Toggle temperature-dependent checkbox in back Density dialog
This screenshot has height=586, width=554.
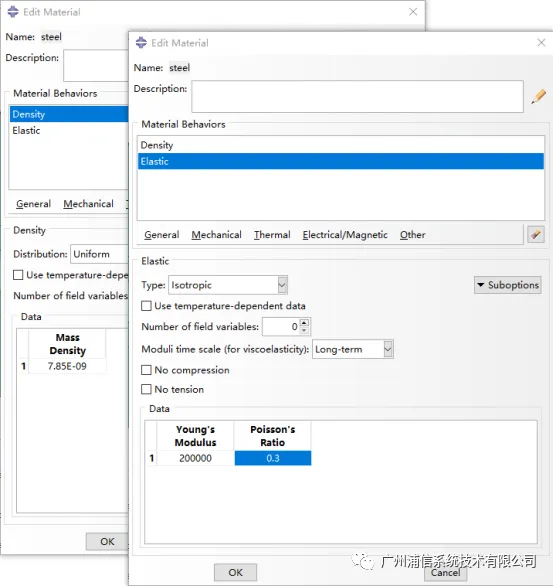(18, 275)
